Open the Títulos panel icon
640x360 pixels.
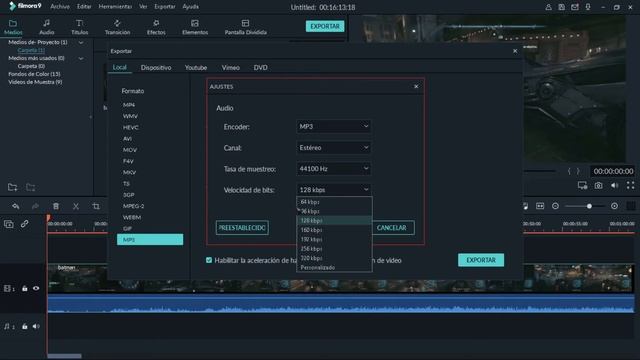[80, 23]
